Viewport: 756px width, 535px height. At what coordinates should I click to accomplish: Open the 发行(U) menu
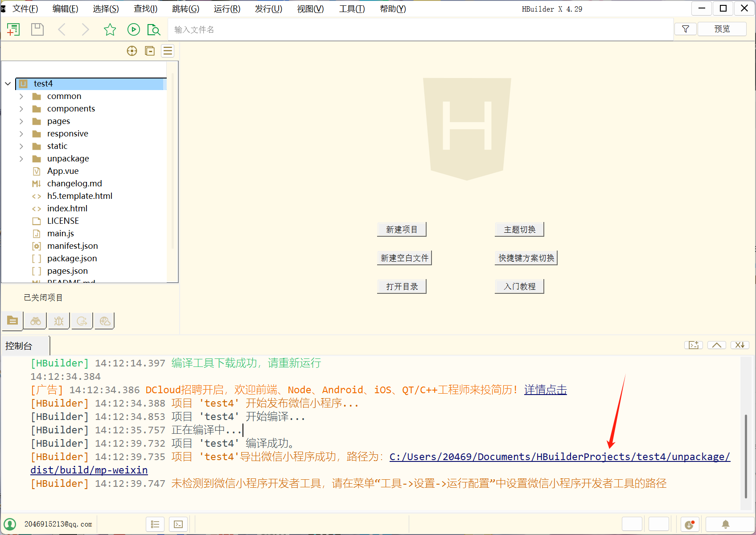coord(268,9)
